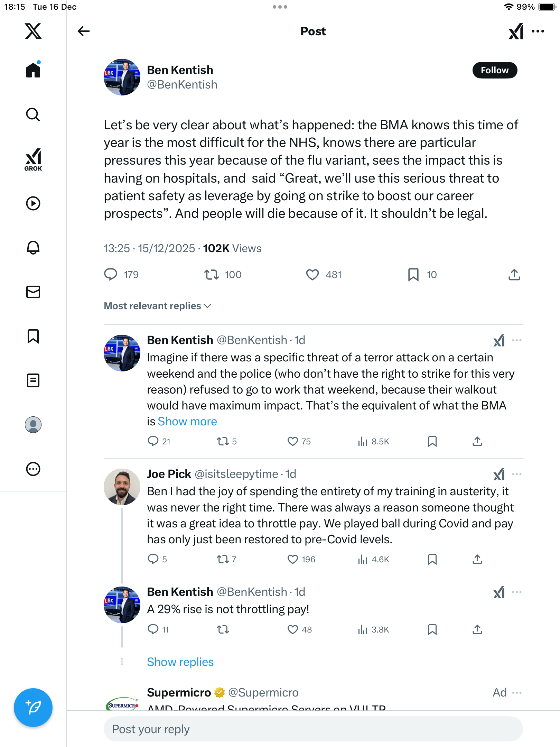Tap the compose new post button

tap(33, 708)
